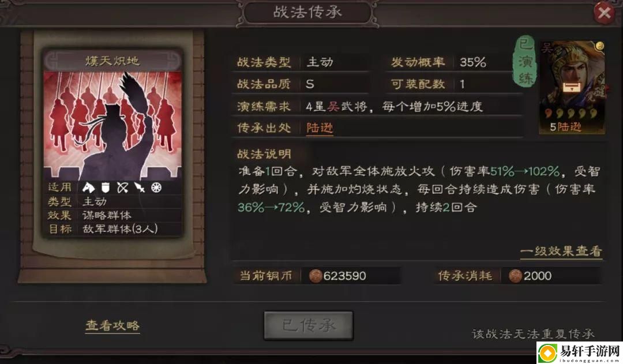The height and width of the screenshot is (364, 623).
Task: Click the siege wheel troop icon
Action: coord(156,187)
